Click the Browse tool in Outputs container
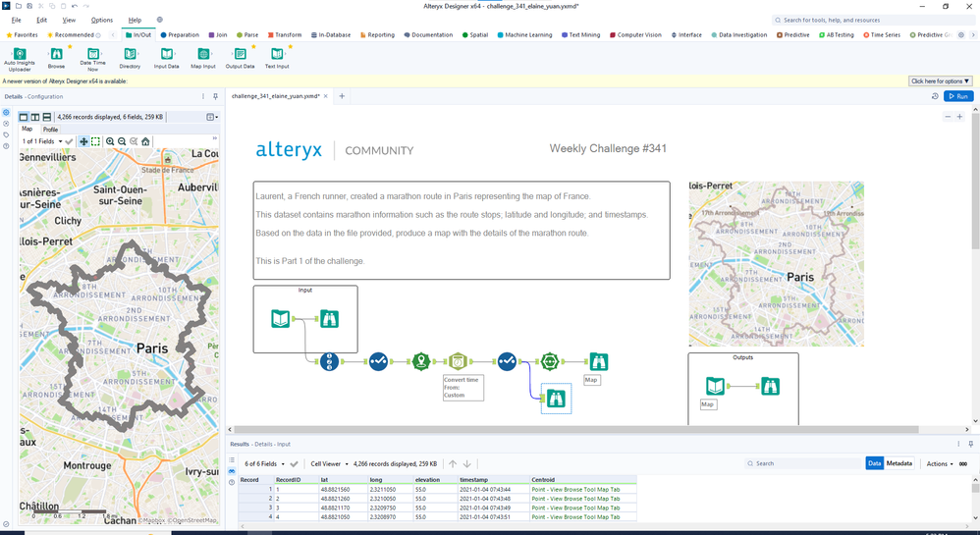980x535 pixels. (x=771, y=386)
